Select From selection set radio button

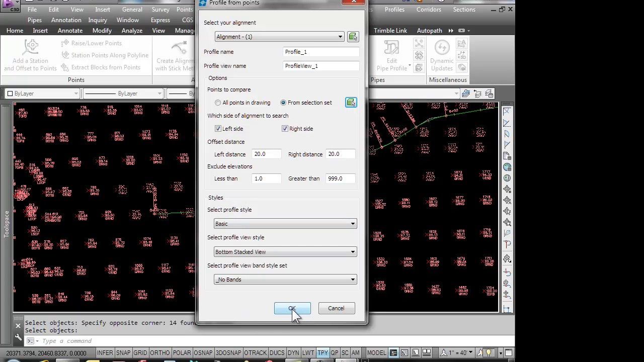tap(283, 103)
